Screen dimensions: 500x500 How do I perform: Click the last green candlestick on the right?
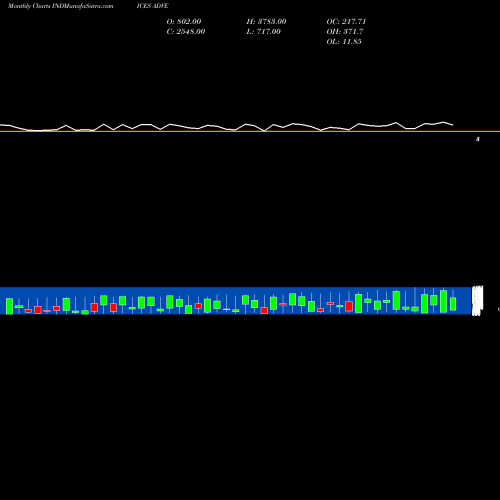click(453, 303)
